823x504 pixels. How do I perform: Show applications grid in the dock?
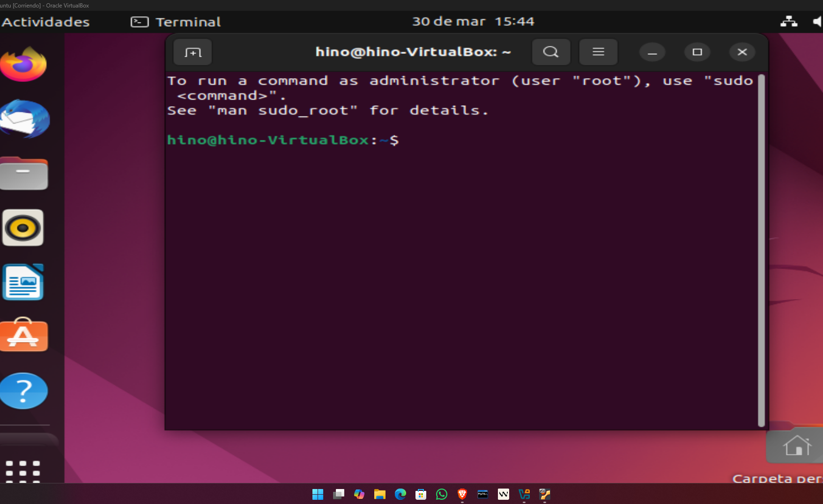[23, 471]
